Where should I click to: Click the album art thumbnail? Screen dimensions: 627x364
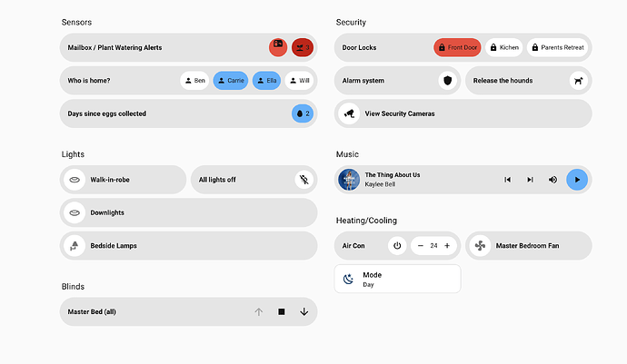tap(349, 180)
